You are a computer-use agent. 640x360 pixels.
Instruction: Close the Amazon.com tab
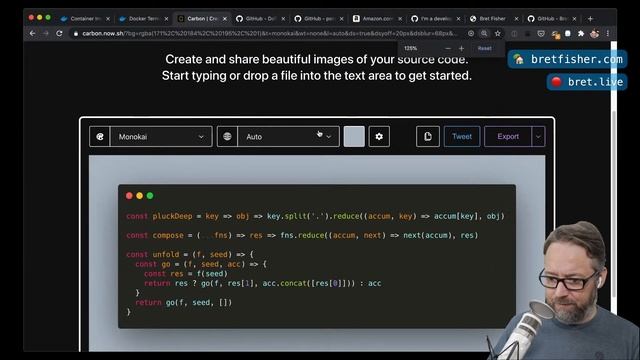point(400,19)
